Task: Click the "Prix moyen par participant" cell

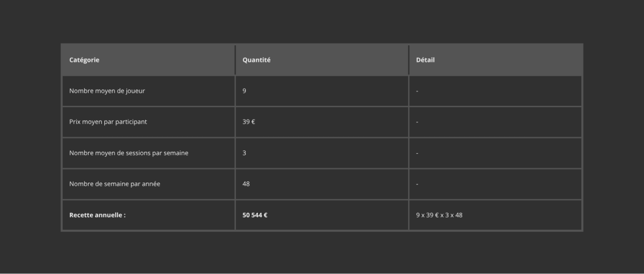Action: [x=108, y=122]
